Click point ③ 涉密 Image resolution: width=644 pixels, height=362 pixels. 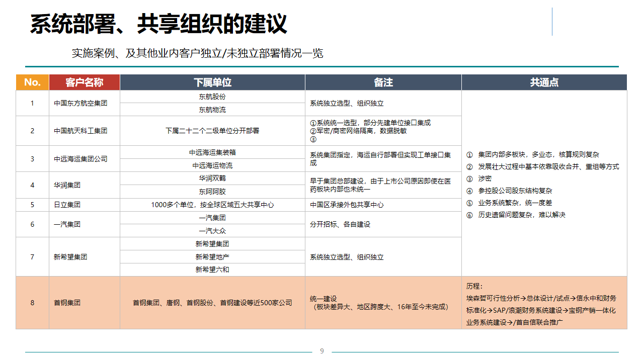479,179
